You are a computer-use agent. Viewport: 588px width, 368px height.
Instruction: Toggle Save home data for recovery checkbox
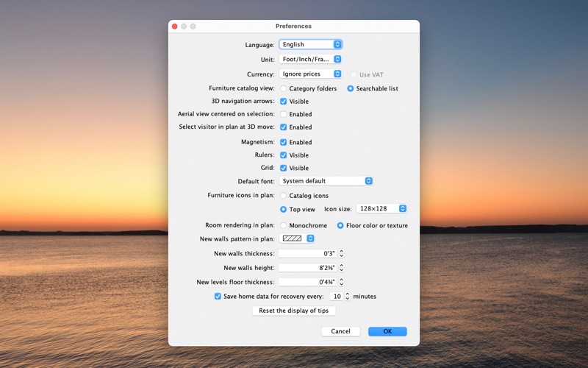click(218, 297)
